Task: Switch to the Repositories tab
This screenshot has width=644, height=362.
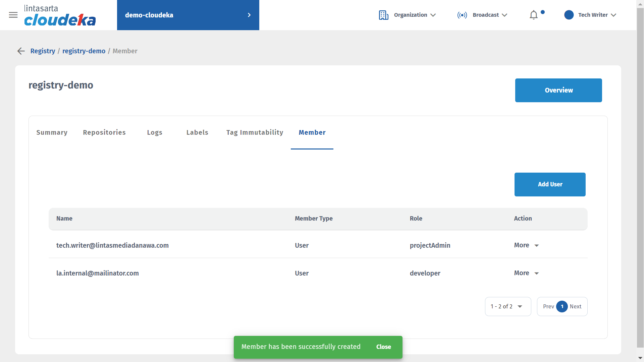Action: 104,132
